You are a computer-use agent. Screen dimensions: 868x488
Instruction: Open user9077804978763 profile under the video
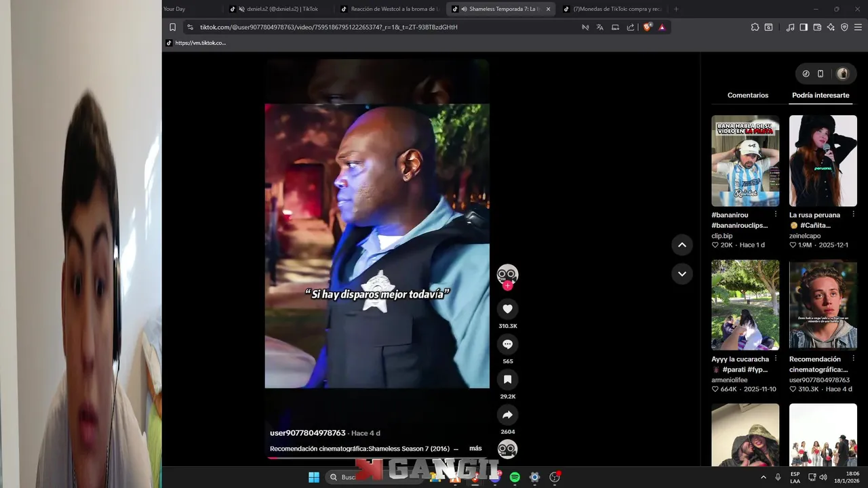click(x=308, y=433)
